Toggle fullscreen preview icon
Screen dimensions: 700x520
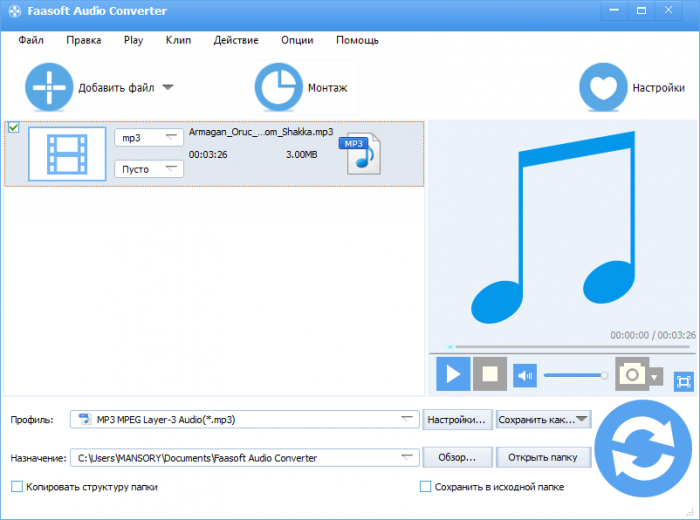(x=684, y=381)
